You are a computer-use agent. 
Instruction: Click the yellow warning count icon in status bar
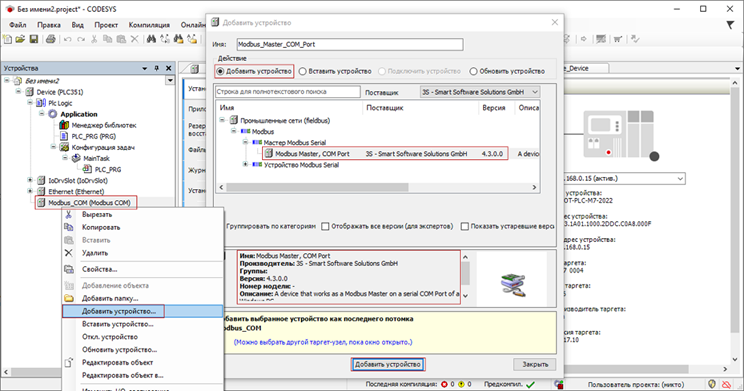pyautogui.click(x=461, y=384)
